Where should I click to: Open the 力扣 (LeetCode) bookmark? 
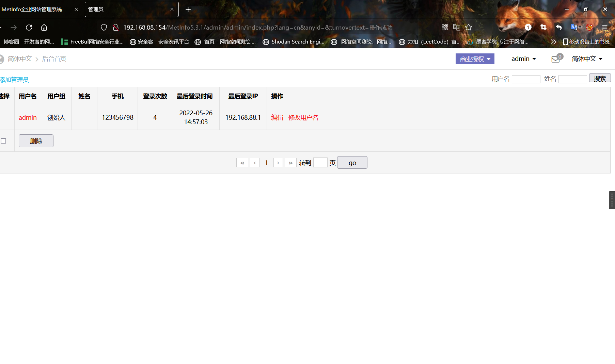pos(430,42)
